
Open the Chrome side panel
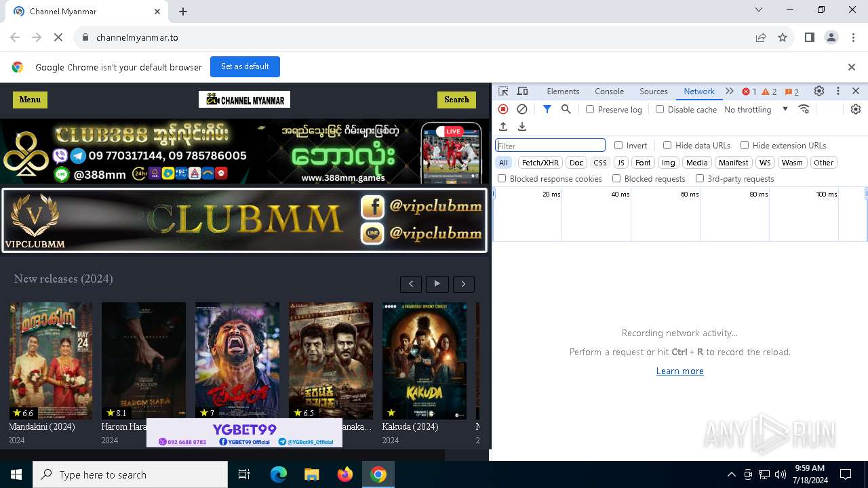tap(810, 37)
